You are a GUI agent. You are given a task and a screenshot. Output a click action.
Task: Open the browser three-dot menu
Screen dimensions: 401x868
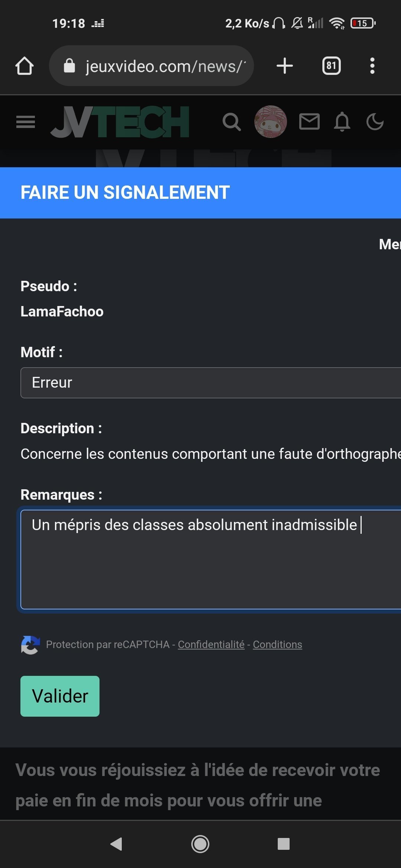(372, 66)
